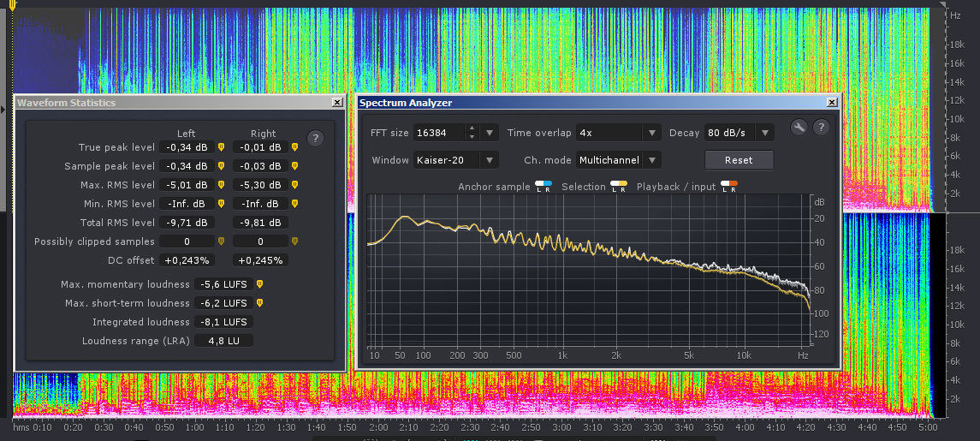This screenshot has width=980, height=441.
Task: Select Integrated loudness -8,1 LUFS value
Action: click(223, 322)
